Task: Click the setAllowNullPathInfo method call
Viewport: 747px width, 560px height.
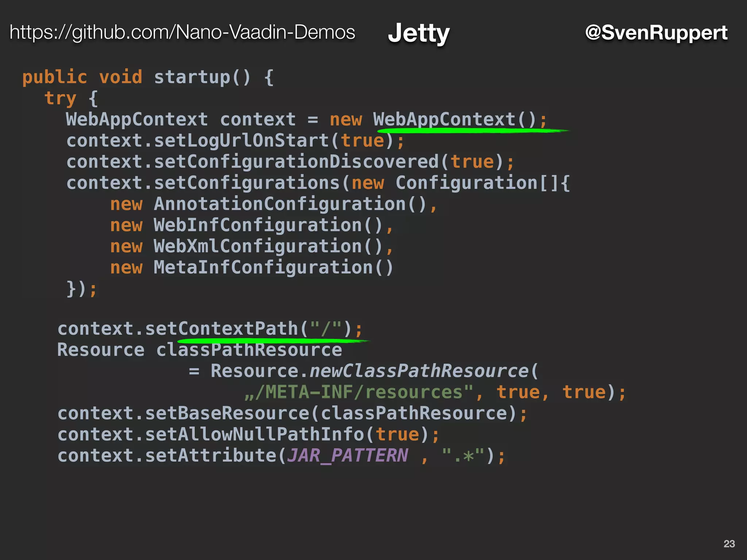Action: [255, 435]
